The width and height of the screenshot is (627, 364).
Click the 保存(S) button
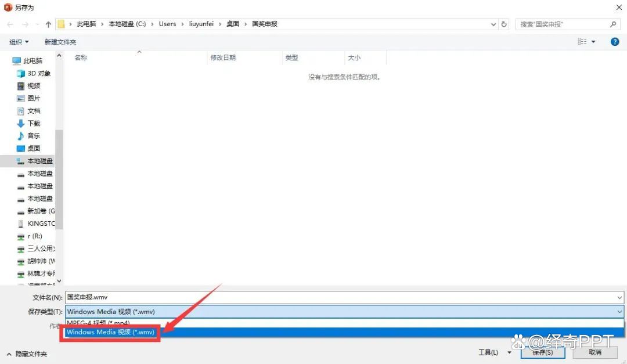pyautogui.click(x=542, y=352)
